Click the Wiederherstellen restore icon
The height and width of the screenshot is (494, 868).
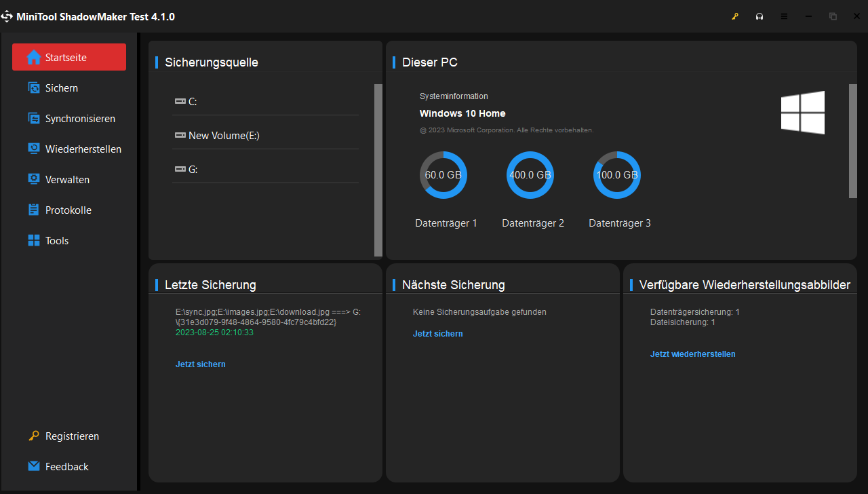click(x=34, y=149)
